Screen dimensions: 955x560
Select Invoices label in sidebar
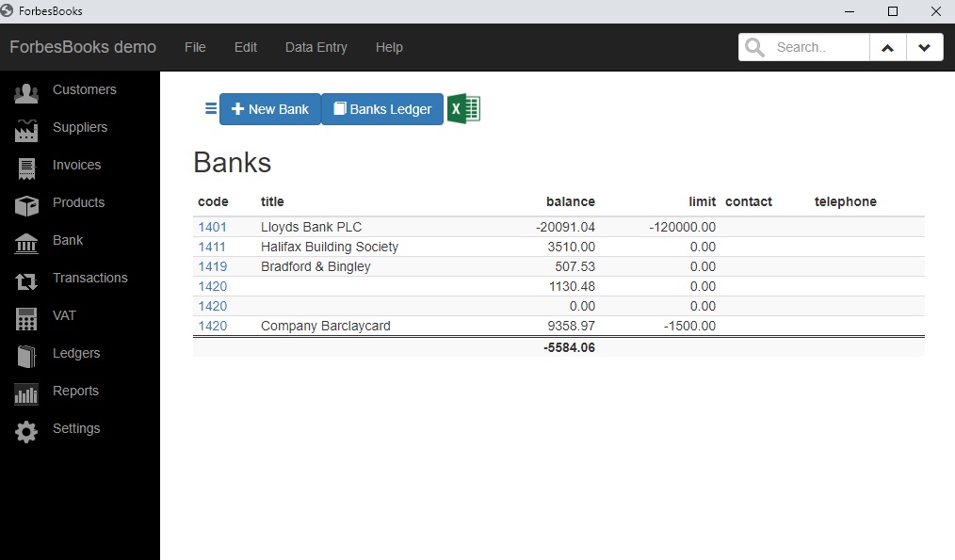(76, 165)
